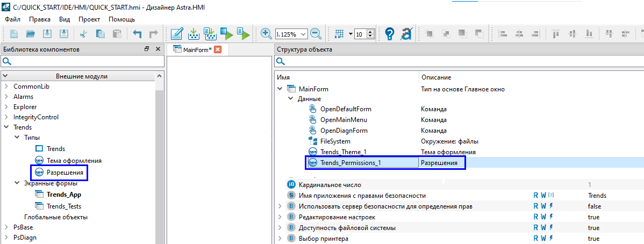Click the Help question mark icon
Viewport: 644px width, 244px height.
[x=390, y=34]
